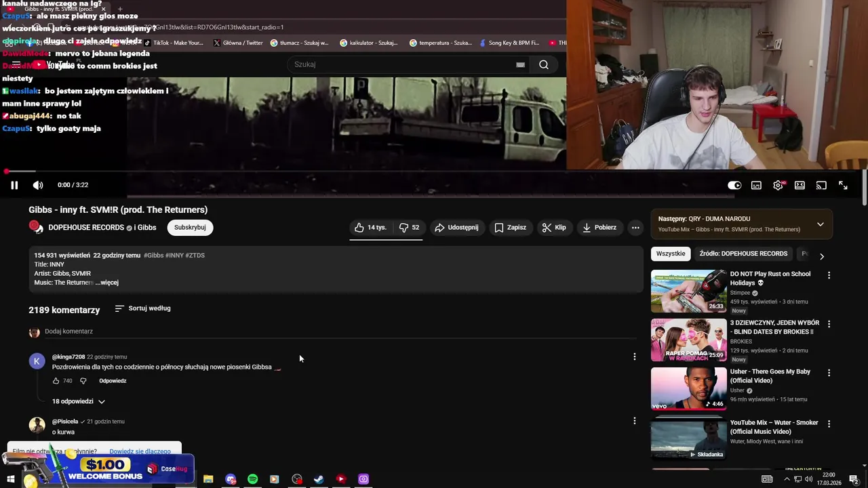This screenshot has height=488, width=868.
Task: Toggle the autoplay switch
Action: [734, 185]
